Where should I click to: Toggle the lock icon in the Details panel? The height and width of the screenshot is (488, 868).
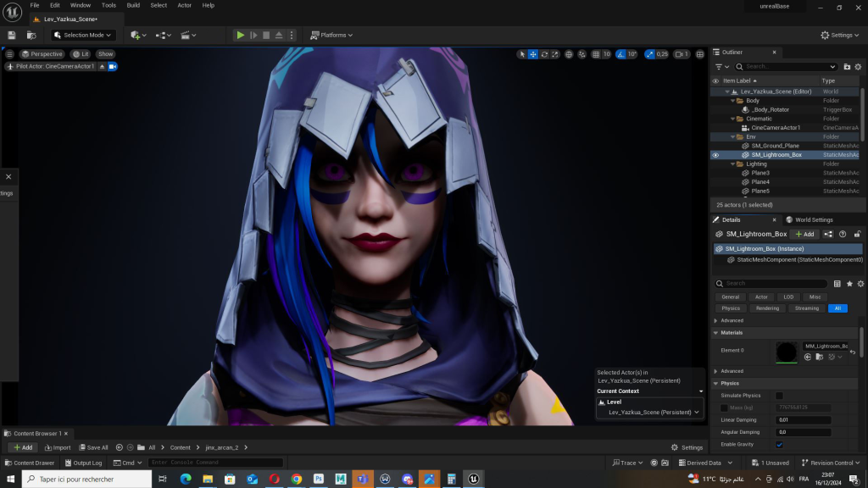pyautogui.click(x=857, y=234)
